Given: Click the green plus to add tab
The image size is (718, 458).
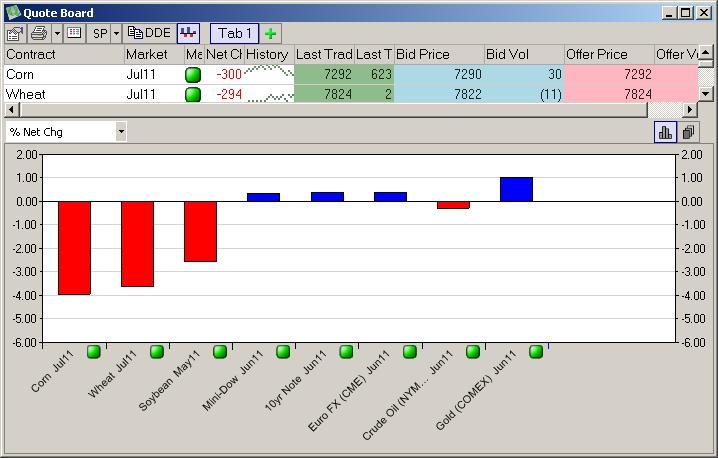Looking at the screenshot, I should pos(271,33).
